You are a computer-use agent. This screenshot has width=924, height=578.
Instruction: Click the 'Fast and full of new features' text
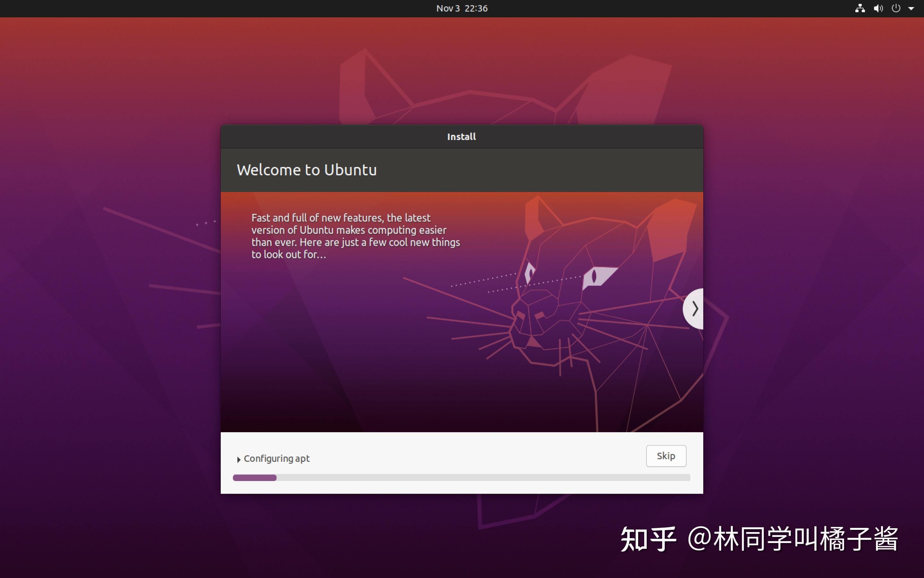point(355,236)
